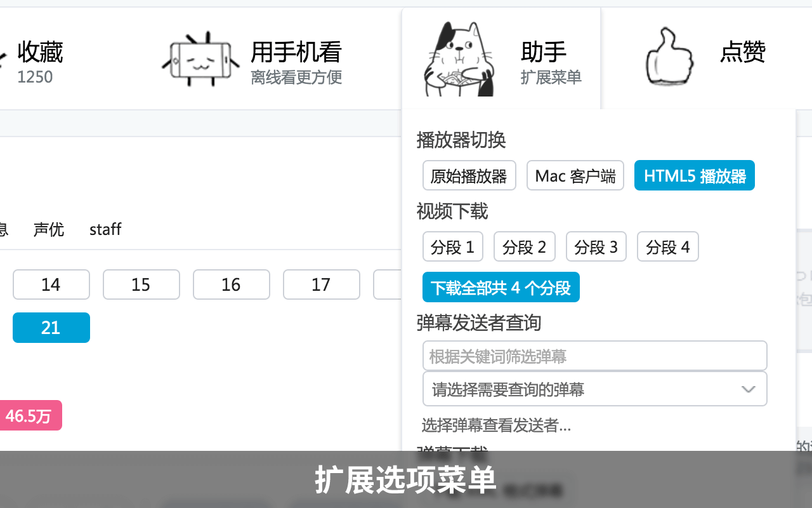
Task: Select episode 17
Action: [x=322, y=284]
